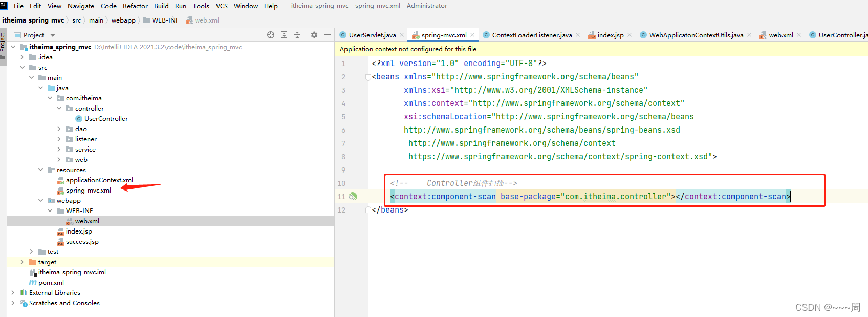Collapse the controller package
This screenshot has height=317, width=868.
click(59, 108)
